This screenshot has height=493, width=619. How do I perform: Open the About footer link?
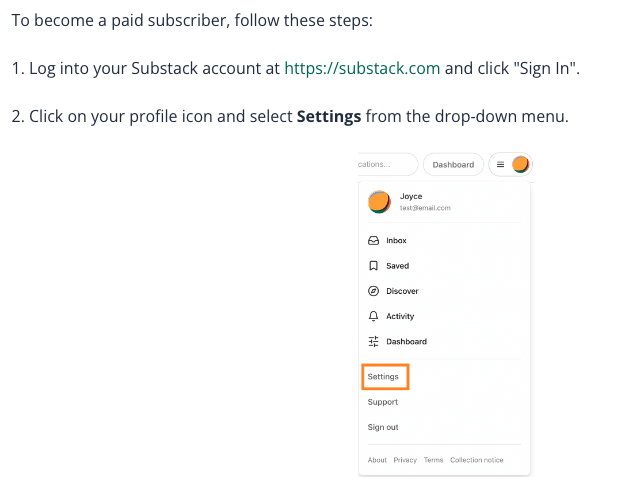point(377,460)
